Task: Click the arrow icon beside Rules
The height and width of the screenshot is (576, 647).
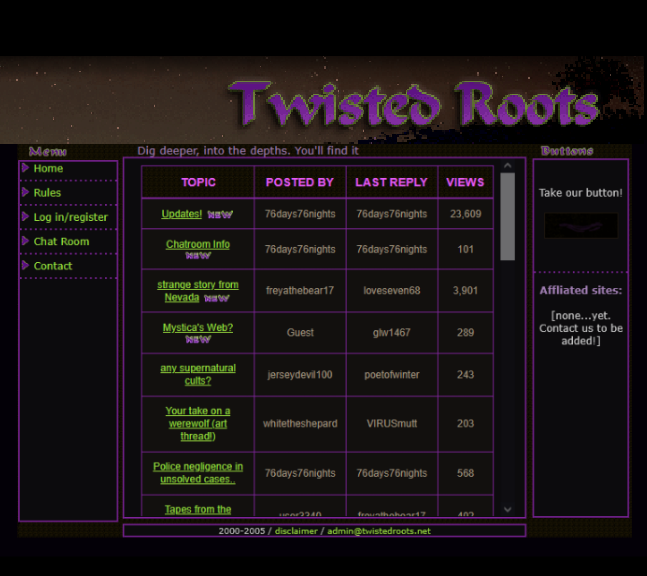Action: tap(25, 192)
